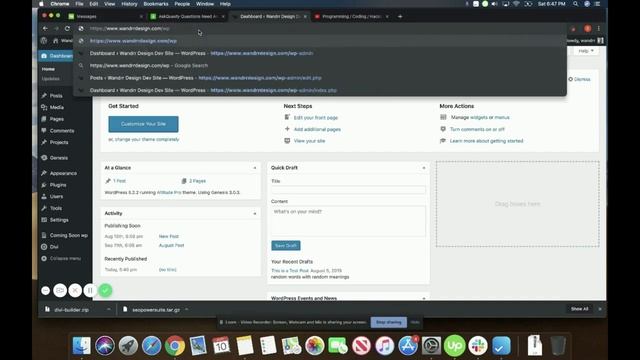
Task: Open Chrome from the Dock
Action: [x=175, y=346]
